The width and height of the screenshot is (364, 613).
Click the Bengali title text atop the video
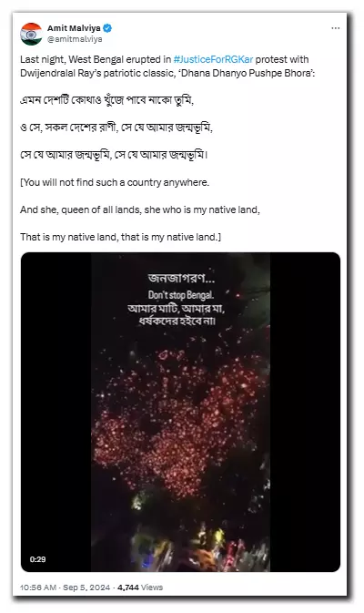pos(181,278)
